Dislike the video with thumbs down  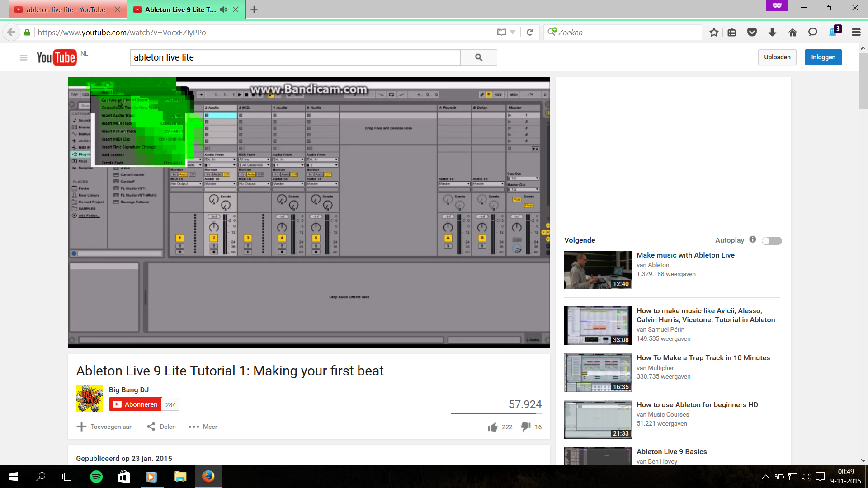click(525, 427)
